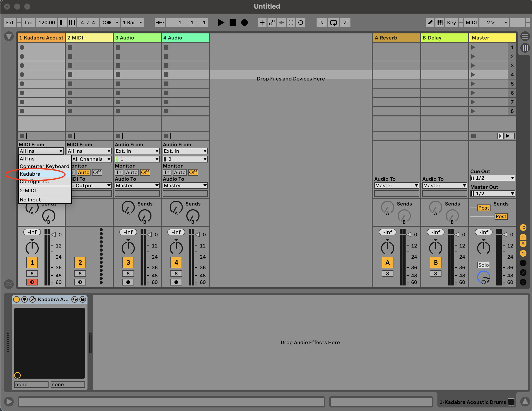
Task: Click the Kadabra device wrench icon
Action: click(x=33, y=299)
